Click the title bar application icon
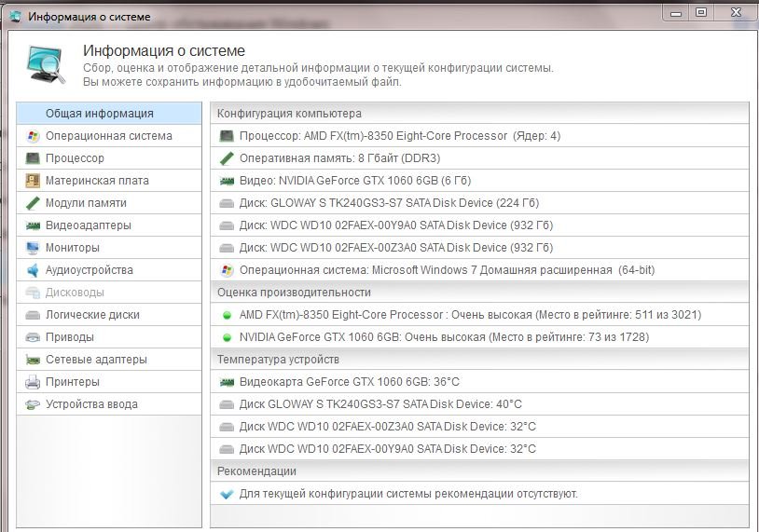The height and width of the screenshot is (532, 759). (x=16, y=17)
